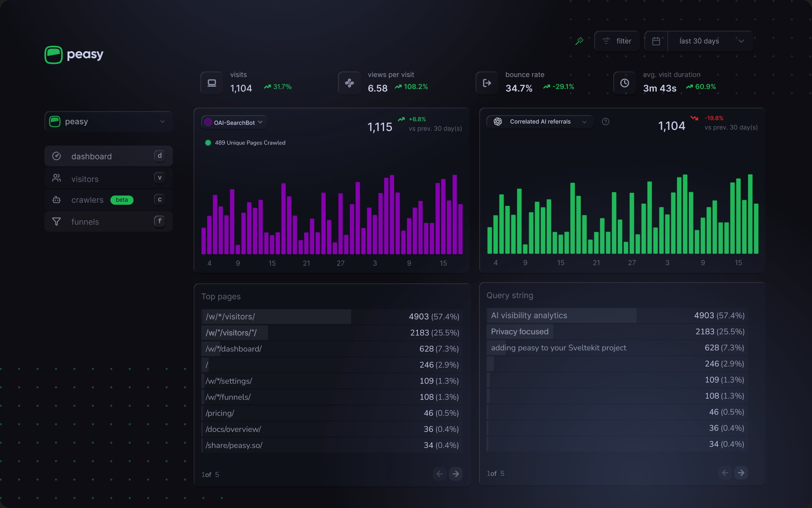
Task: Open the help circle beside Correlated AI referrals
Action: 605,121
